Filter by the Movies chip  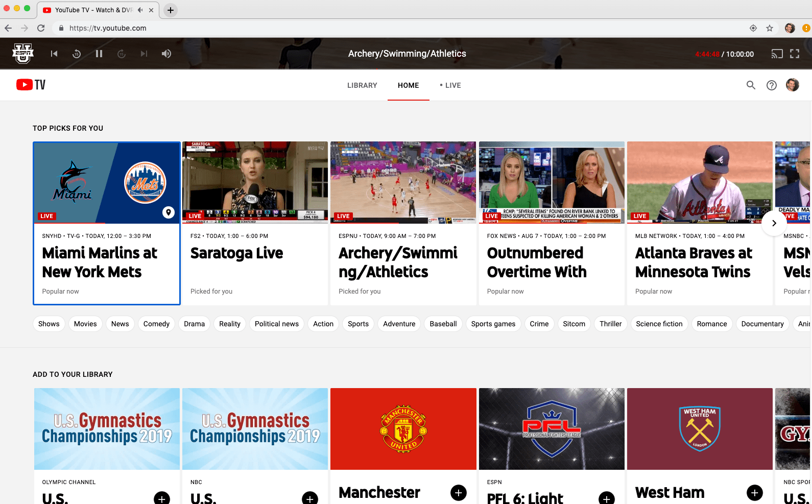[85, 324]
